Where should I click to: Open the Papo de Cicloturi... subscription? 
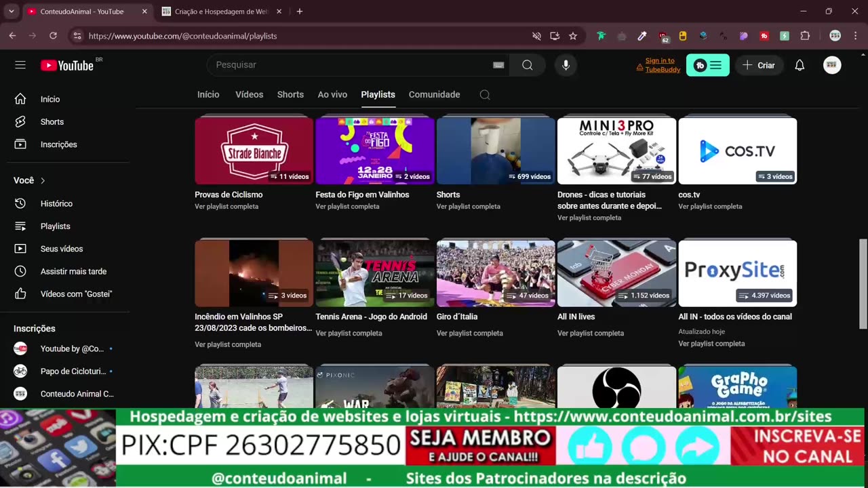(x=64, y=371)
